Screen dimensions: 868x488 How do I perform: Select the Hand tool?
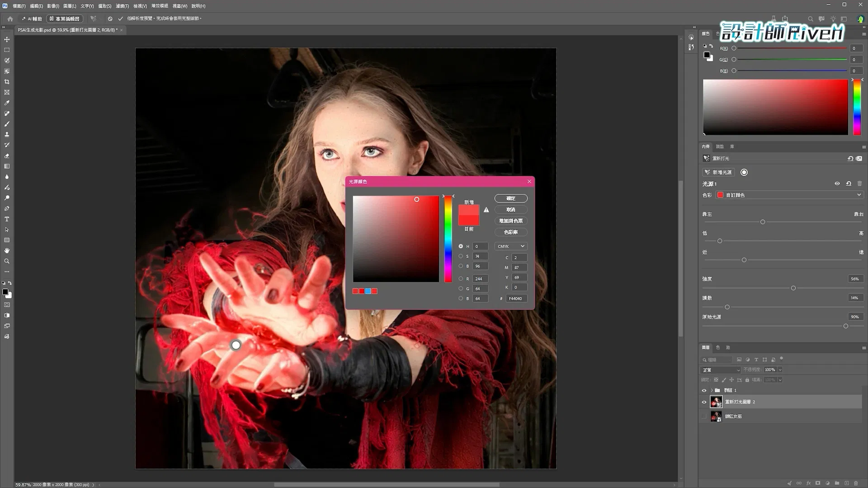pos(7,251)
